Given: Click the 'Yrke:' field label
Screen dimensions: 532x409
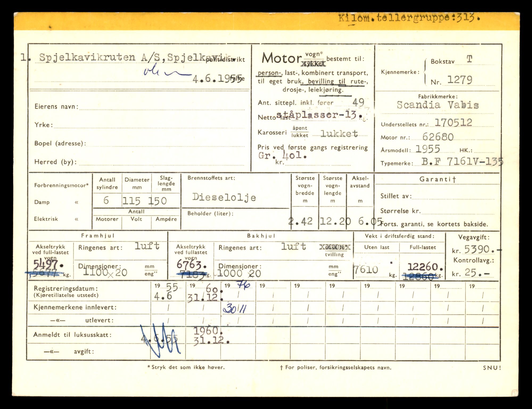Looking at the screenshot, I should (44, 125).
